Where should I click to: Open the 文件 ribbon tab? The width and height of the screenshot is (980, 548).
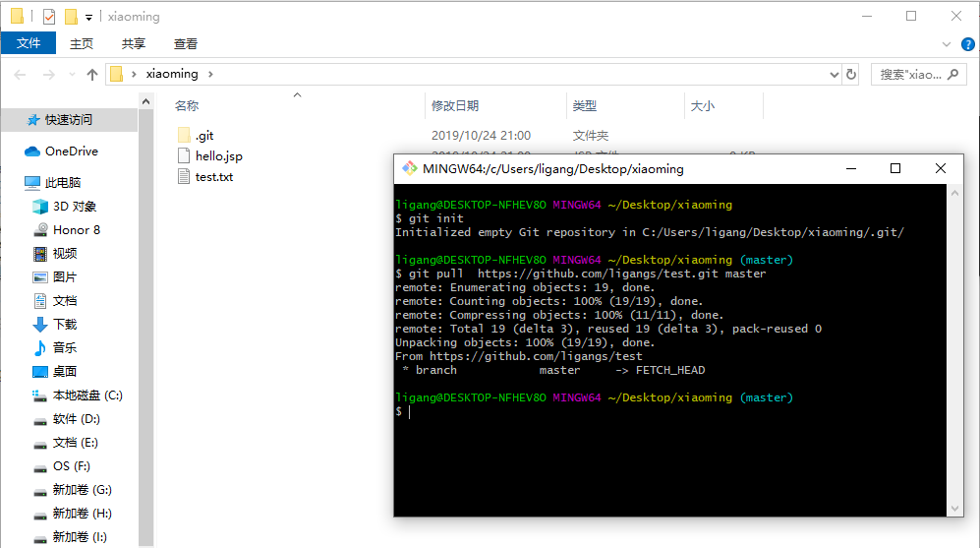tap(29, 43)
